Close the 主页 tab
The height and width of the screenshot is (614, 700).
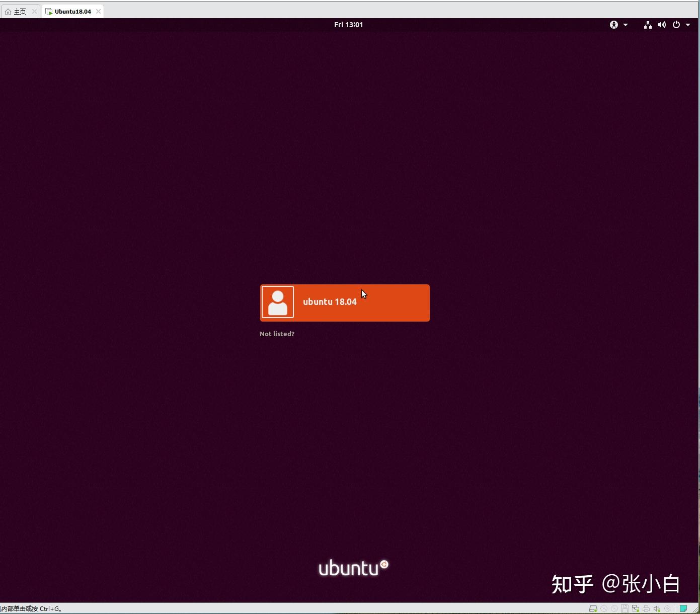tap(34, 12)
